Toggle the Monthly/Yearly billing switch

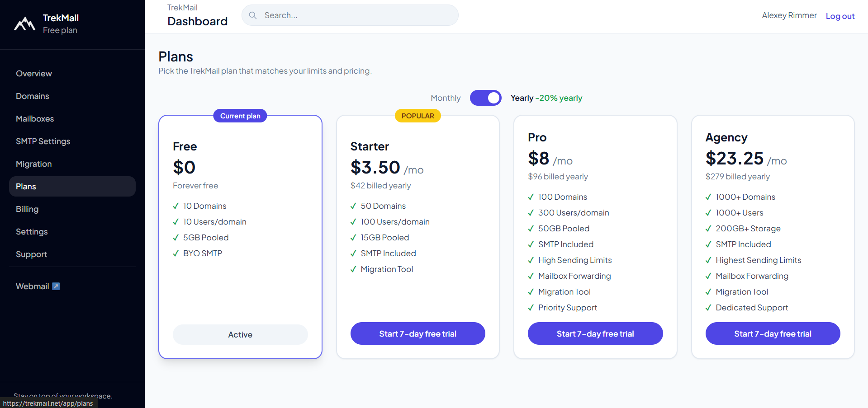click(x=485, y=98)
